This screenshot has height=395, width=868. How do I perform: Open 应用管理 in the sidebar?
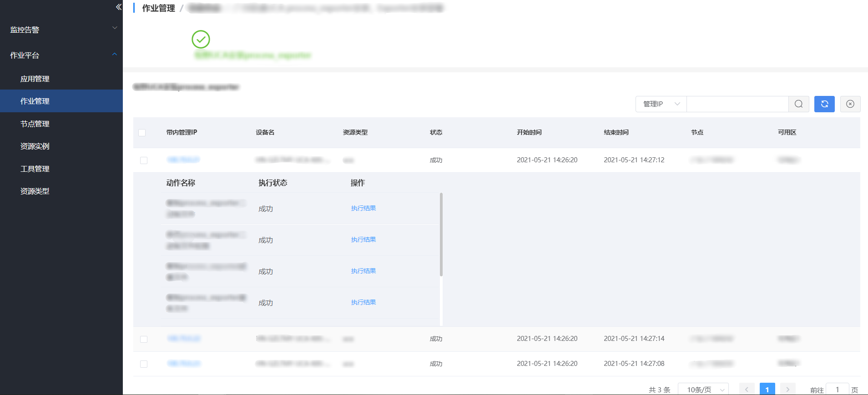[35, 79]
